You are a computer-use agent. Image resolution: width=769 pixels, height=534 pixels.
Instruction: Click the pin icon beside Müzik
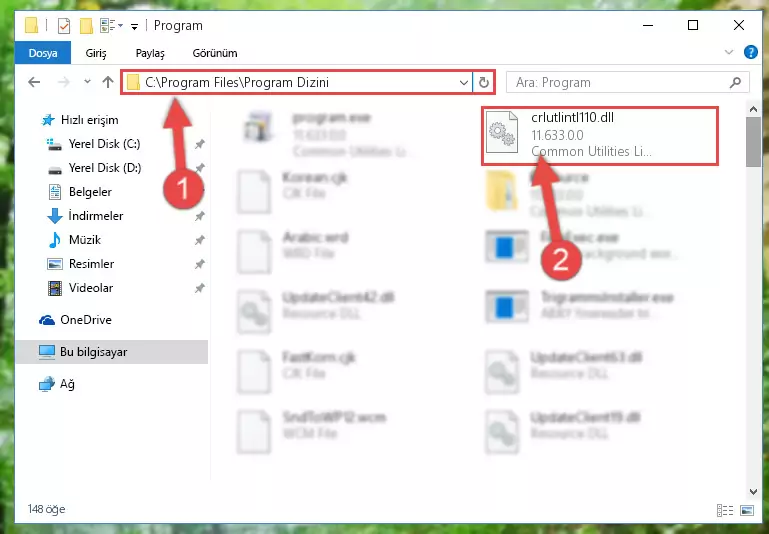tap(199, 240)
